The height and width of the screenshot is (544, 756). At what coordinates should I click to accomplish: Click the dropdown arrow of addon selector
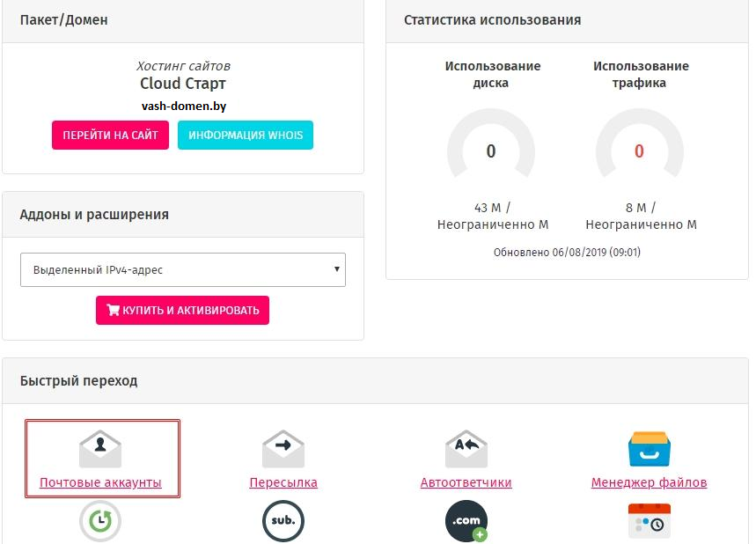337,269
